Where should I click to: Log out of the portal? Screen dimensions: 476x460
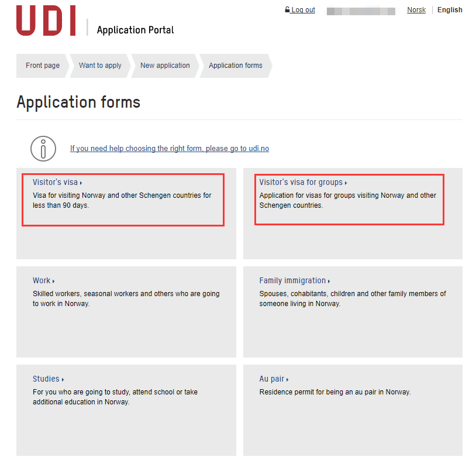[303, 10]
